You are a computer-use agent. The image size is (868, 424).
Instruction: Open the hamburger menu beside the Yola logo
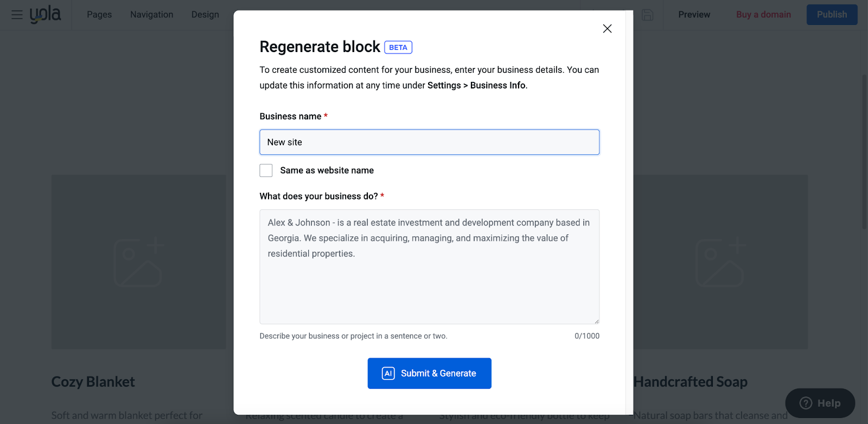(x=17, y=15)
